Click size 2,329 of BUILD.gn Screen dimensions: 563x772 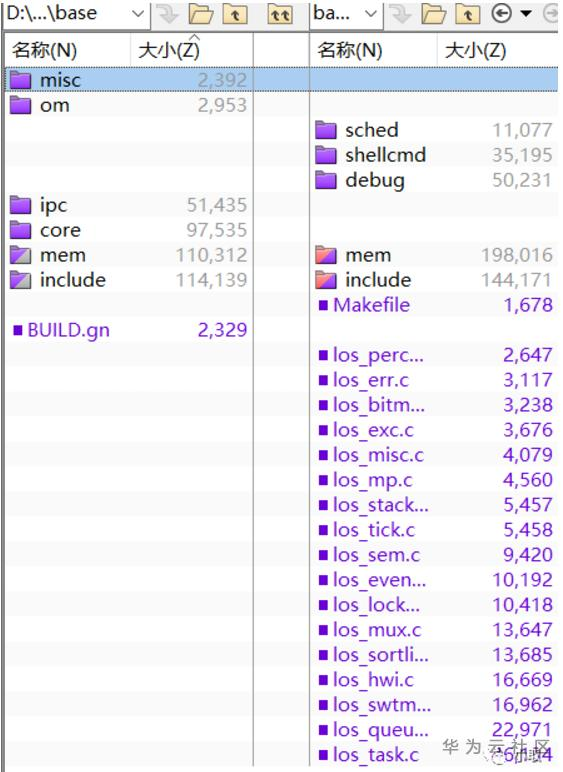click(x=222, y=330)
